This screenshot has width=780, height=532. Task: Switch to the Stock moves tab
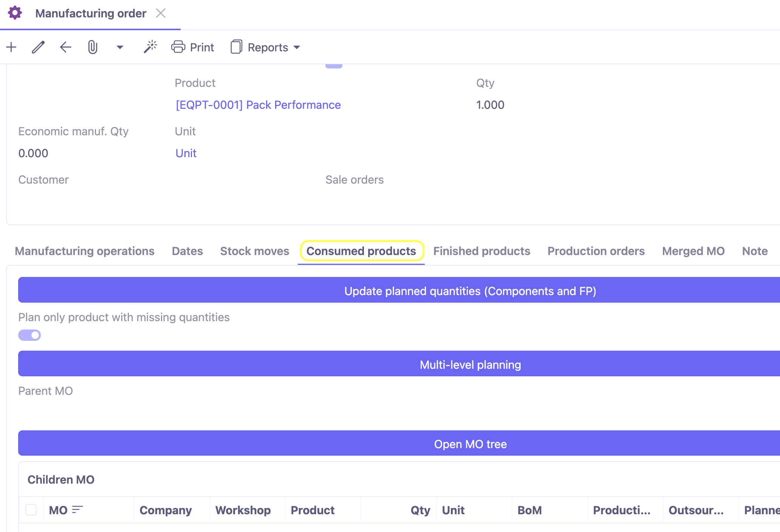coord(255,251)
